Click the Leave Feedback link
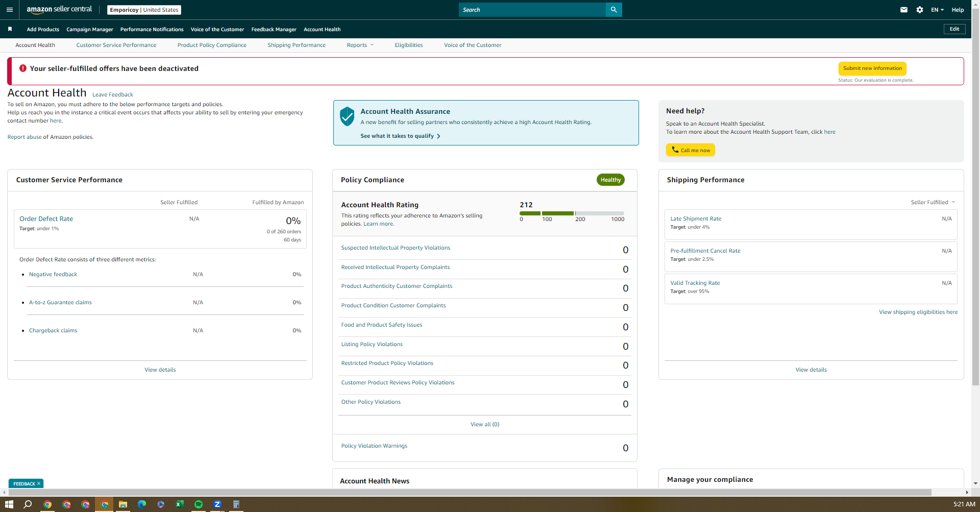This screenshot has height=512, width=980. click(113, 94)
